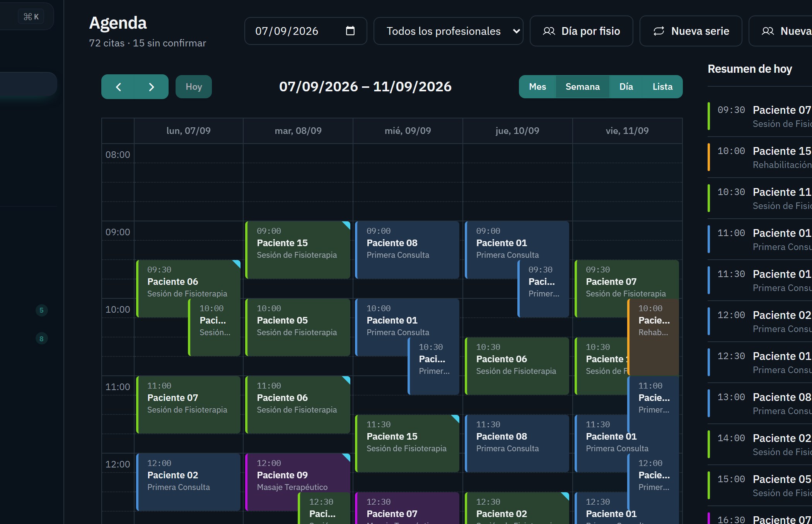Viewport: 812px width, 524px height.
Task: Open summary entry 11:00 Paciente 01
Action: coord(760,239)
